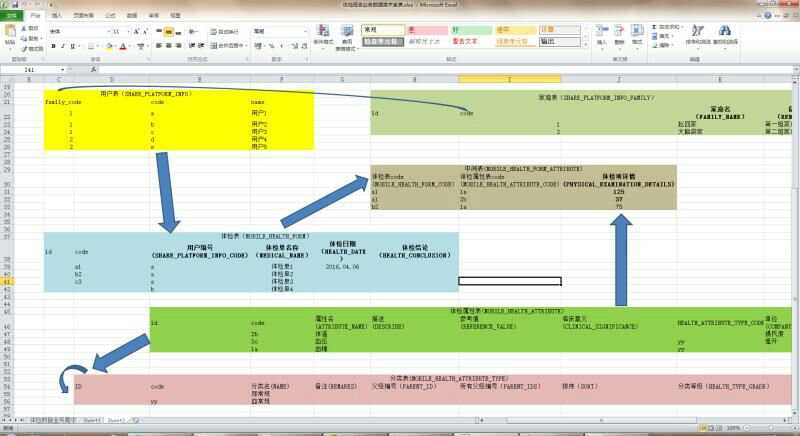Click the Name Box showing I41
The image size is (800, 436).
pos(30,69)
